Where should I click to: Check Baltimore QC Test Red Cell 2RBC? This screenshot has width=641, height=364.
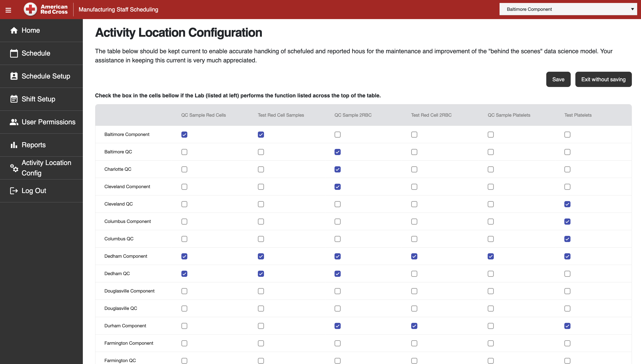coord(414,152)
